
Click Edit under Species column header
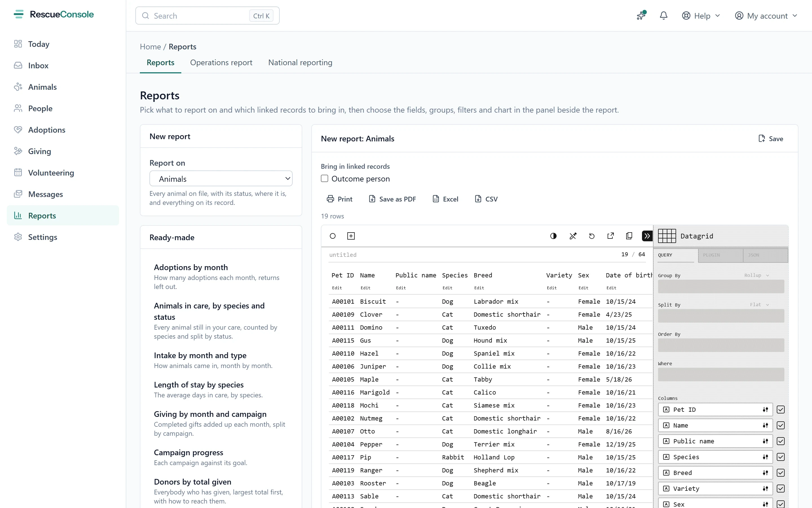pos(447,288)
